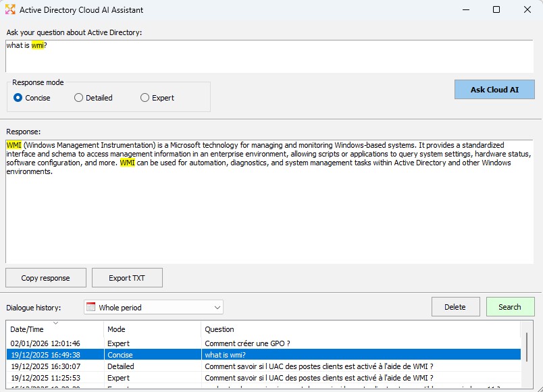Open the Whole period dropdown
Image resolution: width=543 pixels, height=392 pixels.
point(153,308)
